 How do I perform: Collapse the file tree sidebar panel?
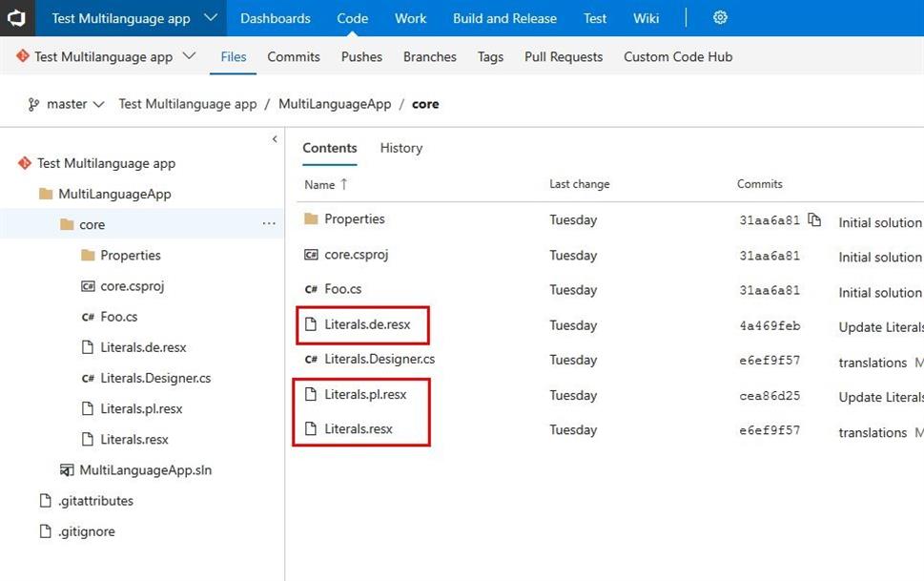coord(275,137)
